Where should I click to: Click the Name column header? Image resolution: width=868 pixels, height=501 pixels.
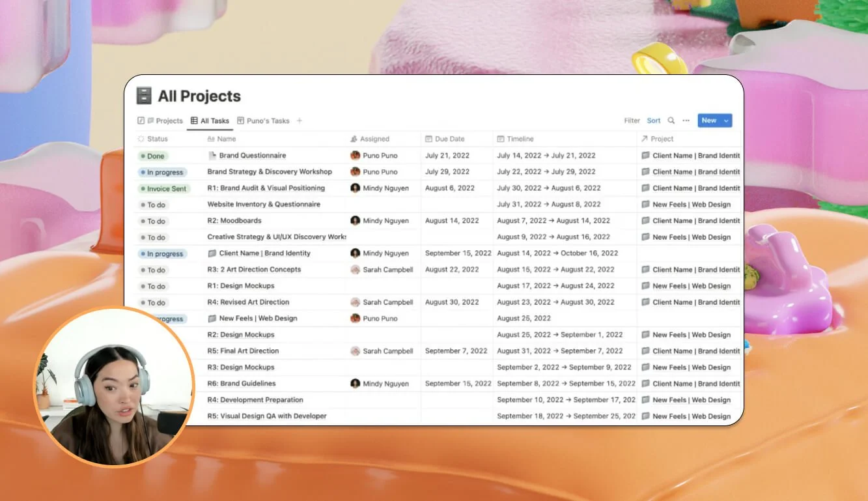(x=221, y=139)
